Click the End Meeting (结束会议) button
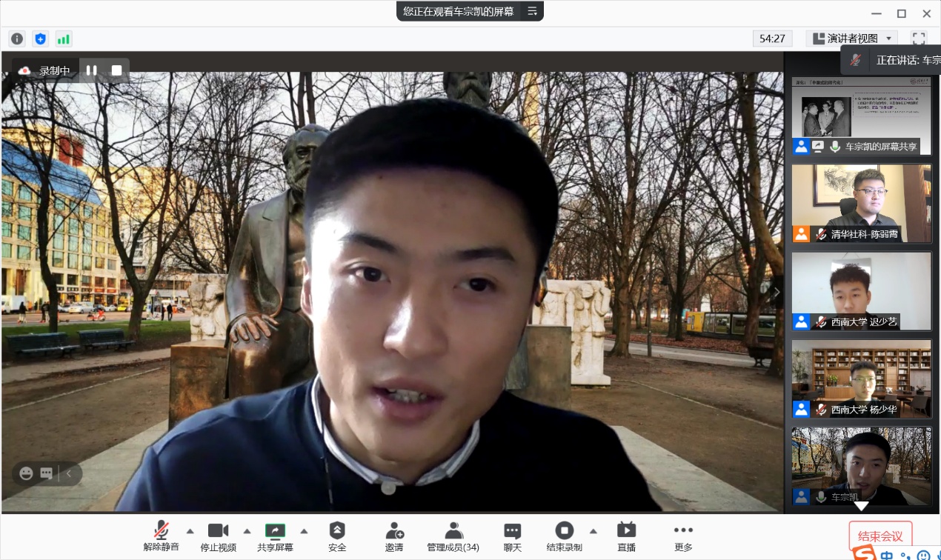 point(880,536)
